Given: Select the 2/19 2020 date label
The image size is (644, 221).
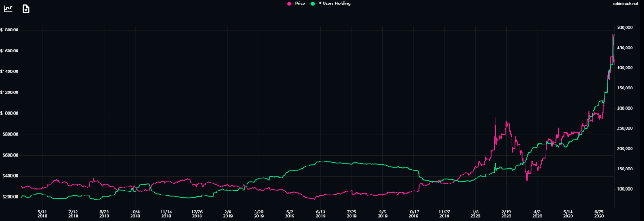Looking at the screenshot, I should click(x=506, y=214).
